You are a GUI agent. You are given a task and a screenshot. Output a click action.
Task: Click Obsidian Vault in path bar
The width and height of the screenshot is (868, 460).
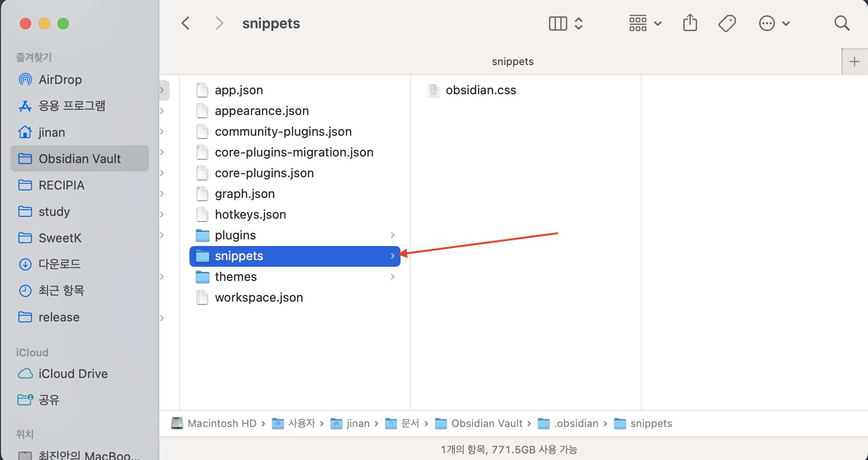click(479, 423)
